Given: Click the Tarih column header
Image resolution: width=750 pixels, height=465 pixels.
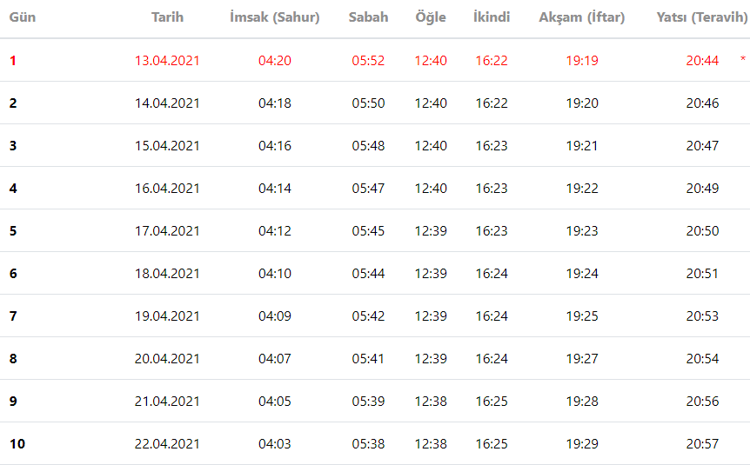Looking at the screenshot, I should click(x=167, y=18).
